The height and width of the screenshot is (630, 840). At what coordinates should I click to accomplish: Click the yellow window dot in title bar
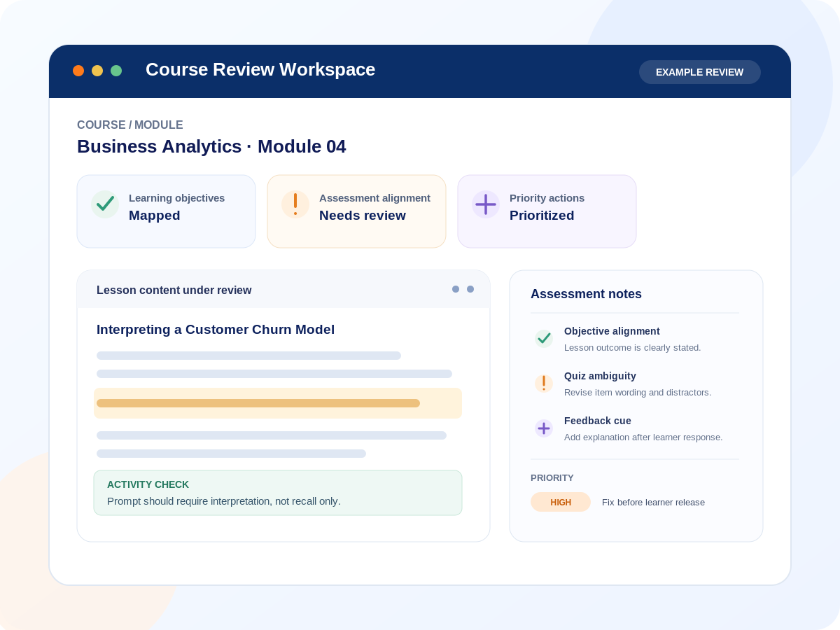[x=97, y=71]
